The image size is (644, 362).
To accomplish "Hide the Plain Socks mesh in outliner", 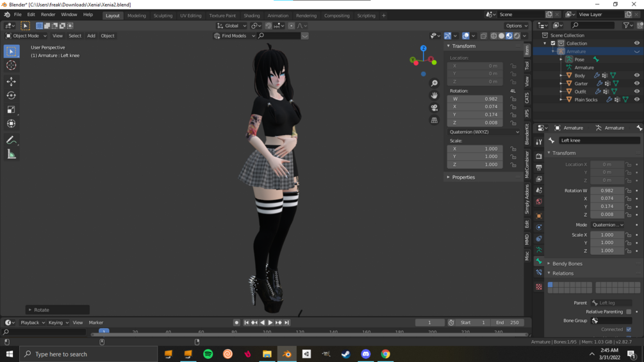I will pos(636,99).
